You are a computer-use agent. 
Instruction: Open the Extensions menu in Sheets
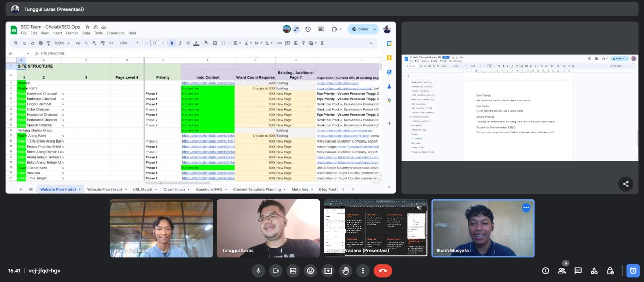coord(115,33)
